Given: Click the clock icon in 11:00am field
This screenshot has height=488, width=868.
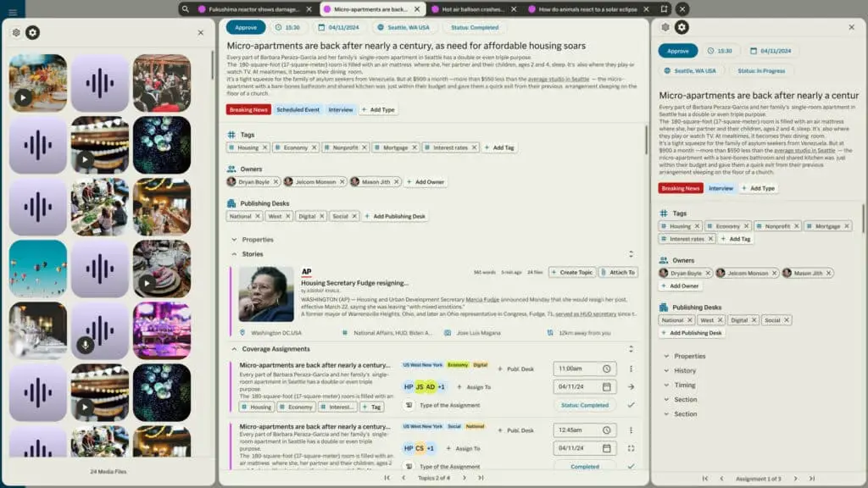Looking at the screenshot, I should (606, 369).
